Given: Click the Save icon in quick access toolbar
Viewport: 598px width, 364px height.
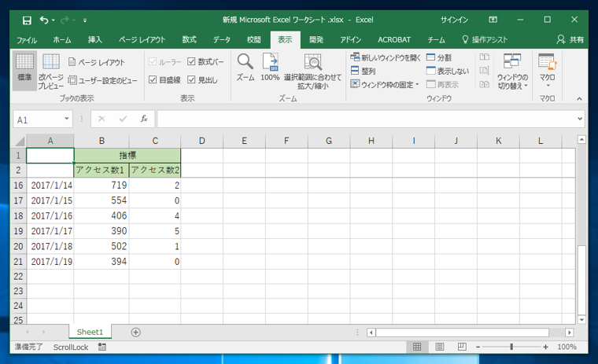Looking at the screenshot, I should (27, 20).
